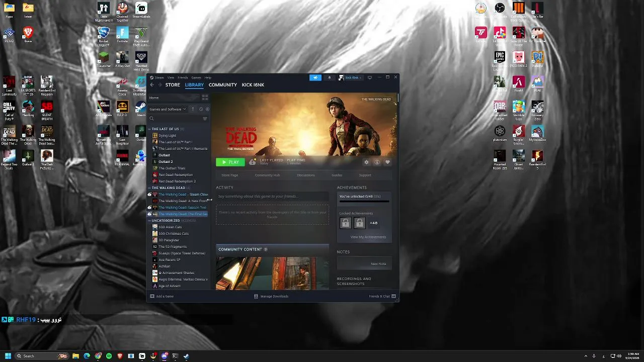Open Games and Software dropdown

(x=168, y=109)
